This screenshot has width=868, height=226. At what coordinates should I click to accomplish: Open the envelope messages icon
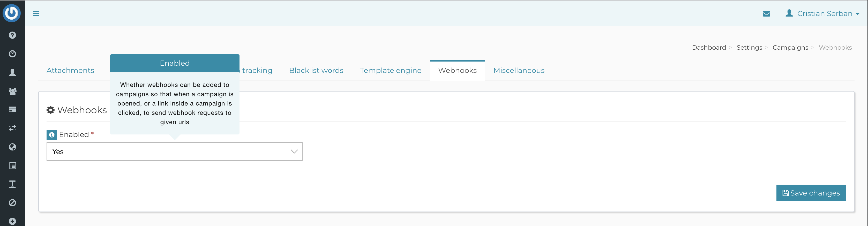click(766, 13)
